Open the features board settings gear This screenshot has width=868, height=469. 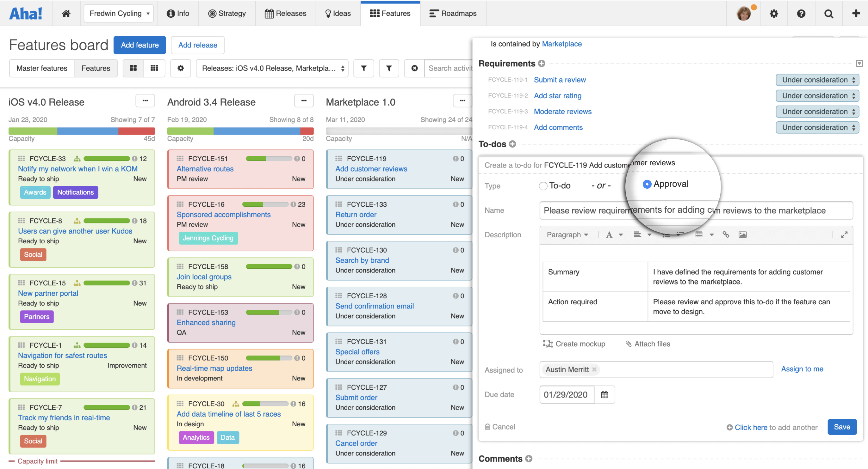click(x=181, y=68)
